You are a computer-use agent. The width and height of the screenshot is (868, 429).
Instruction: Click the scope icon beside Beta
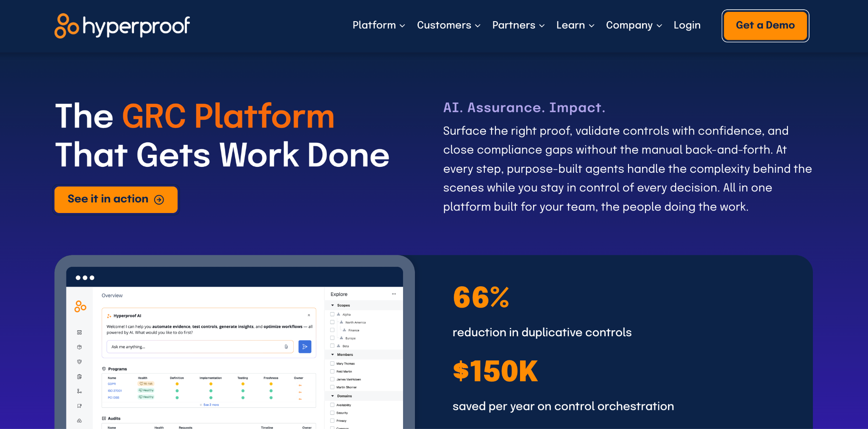[x=339, y=346]
